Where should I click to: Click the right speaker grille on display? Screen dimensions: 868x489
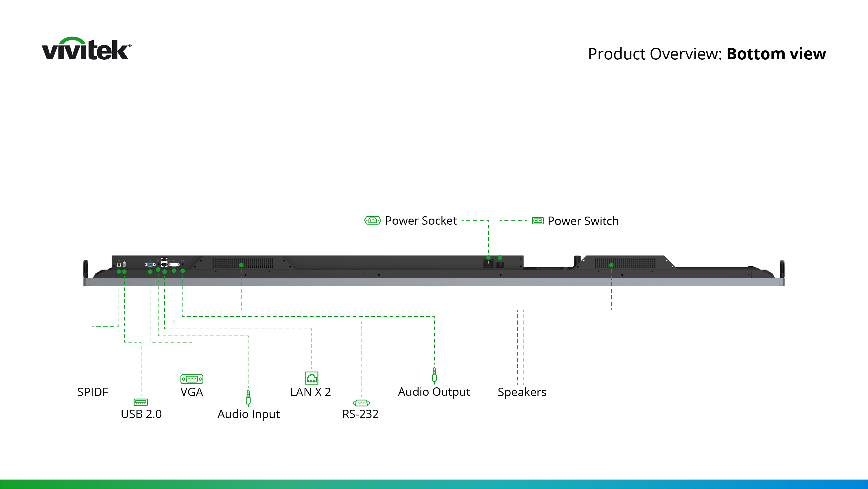click(x=625, y=263)
